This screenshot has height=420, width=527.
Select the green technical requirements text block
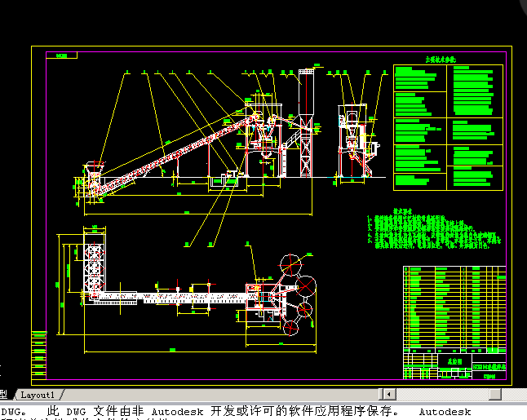[x=434, y=229]
